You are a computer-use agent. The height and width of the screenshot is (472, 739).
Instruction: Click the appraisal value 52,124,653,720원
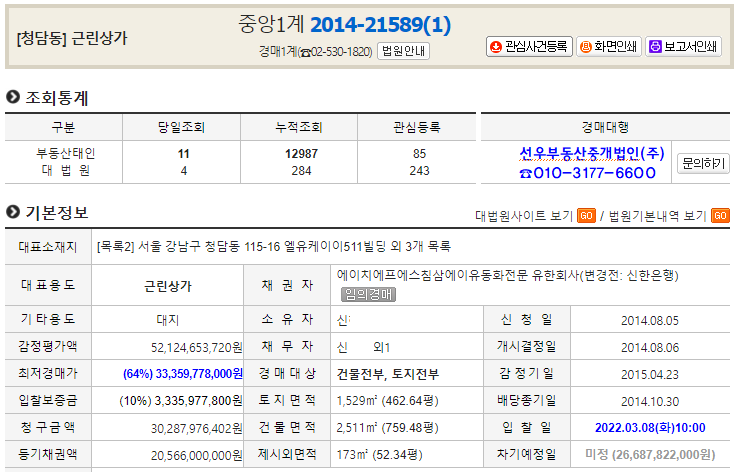[197, 348]
